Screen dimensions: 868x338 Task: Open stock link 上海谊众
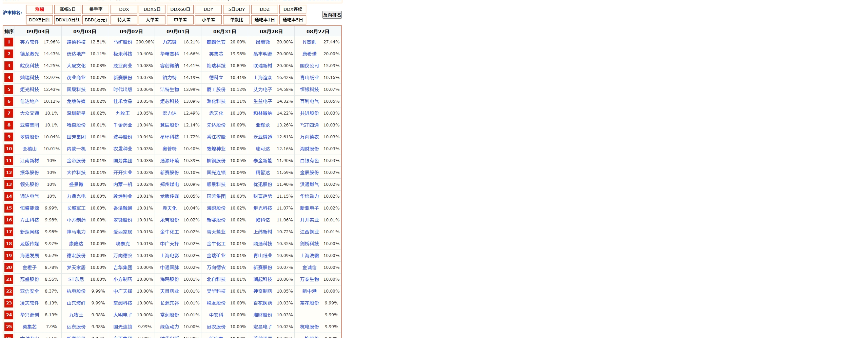coord(263,78)
